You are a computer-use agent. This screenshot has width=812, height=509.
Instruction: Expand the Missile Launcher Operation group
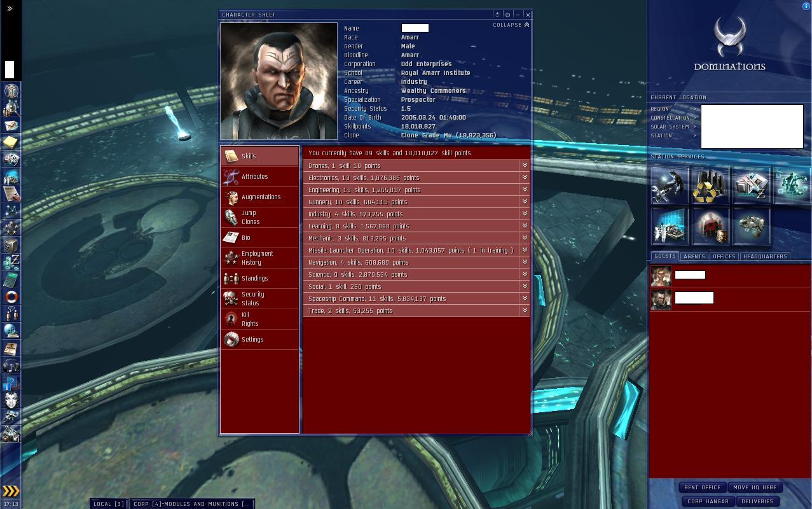tap(525, 250)
